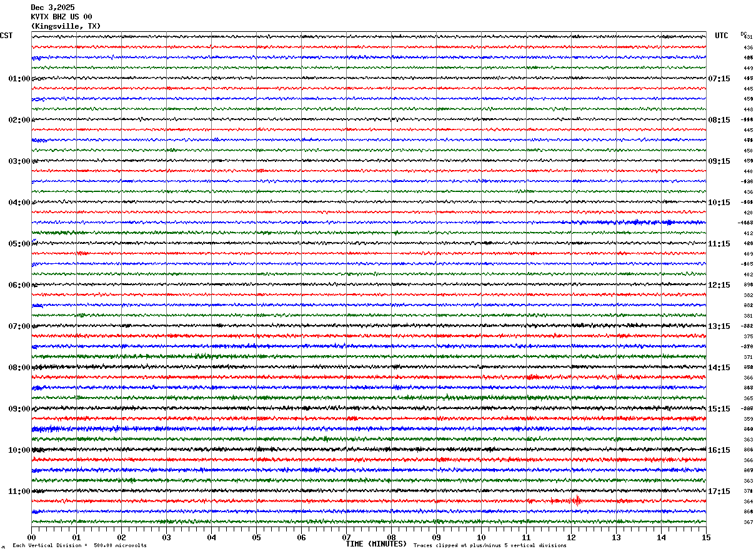Click the DC offset value 364

(x=748, y=501)
